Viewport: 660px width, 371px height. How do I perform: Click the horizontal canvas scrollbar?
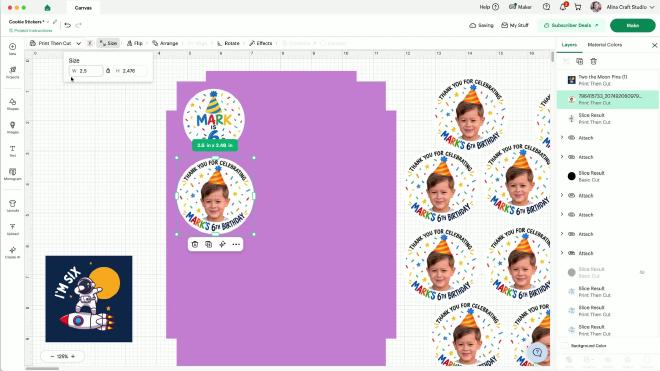[42, 368]
